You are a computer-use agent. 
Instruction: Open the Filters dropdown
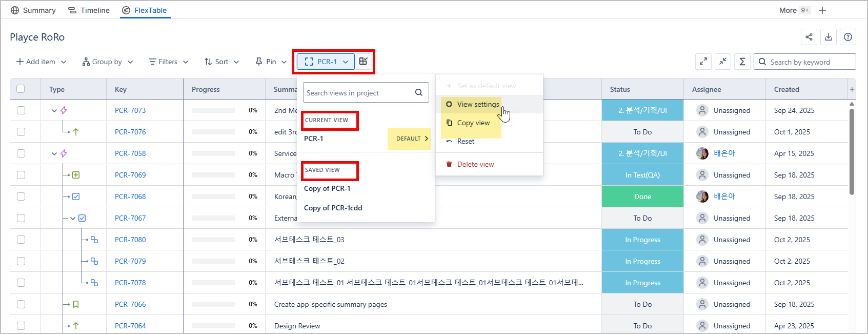pyautogui.click(x=169, y=62)
